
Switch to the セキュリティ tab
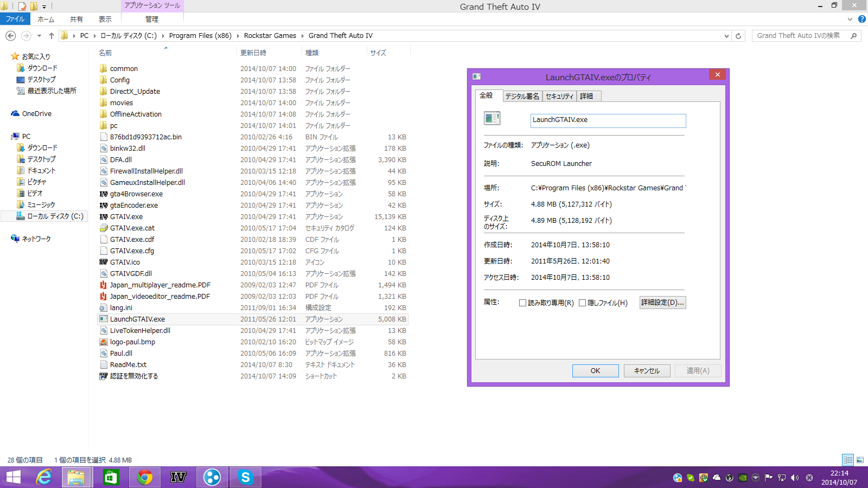tap(559, 96)
